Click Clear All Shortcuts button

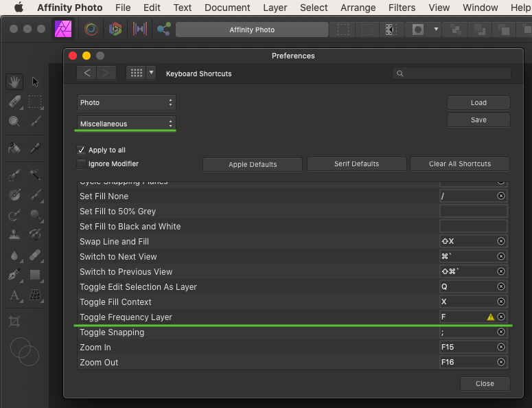(460, 163)
